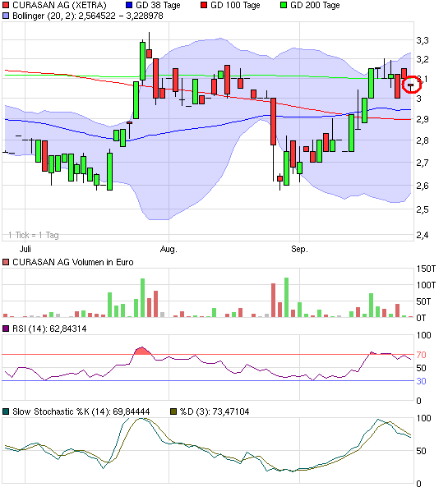Click the 2,6 price axis label

(422, 186)
